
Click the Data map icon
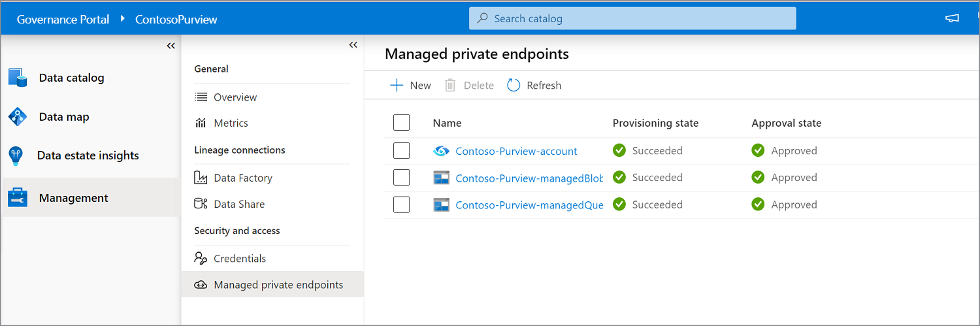click(18, 117)
